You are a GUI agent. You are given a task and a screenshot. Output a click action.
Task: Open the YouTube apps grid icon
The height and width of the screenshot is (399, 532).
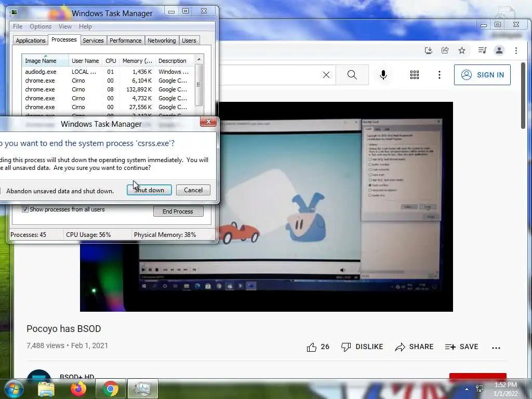coord(414,75)
